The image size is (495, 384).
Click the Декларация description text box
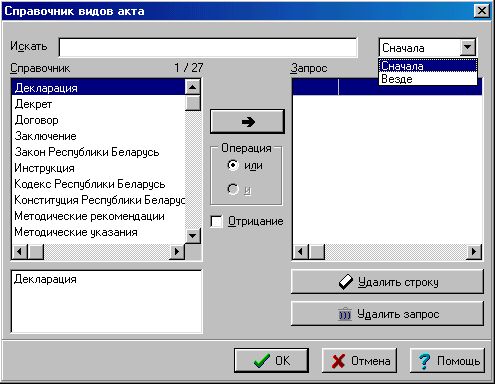(107, 301)
